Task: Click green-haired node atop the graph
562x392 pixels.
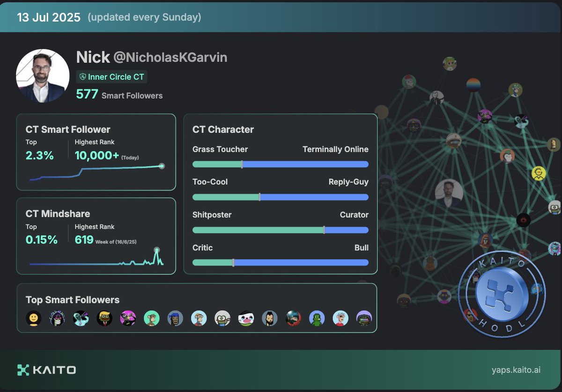Action: pos(450,64)
